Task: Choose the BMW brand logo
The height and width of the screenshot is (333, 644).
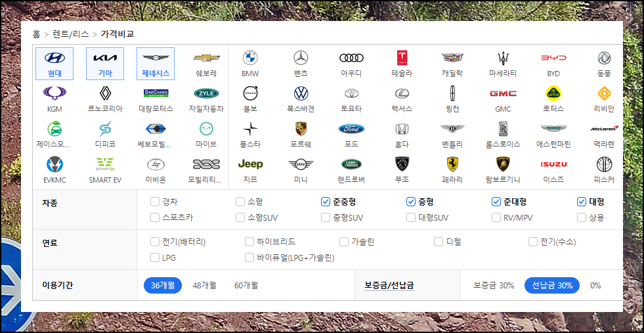Action: pos(250,58)
